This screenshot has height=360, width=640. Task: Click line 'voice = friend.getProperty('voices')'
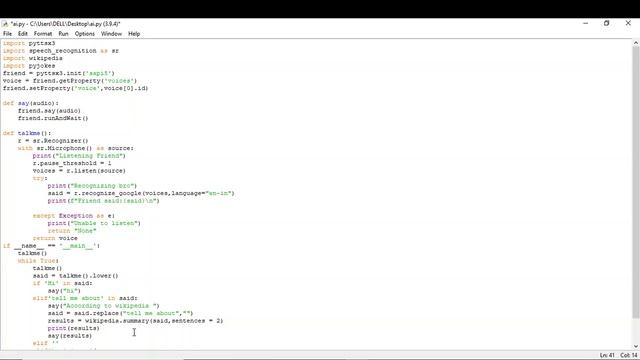click(x=70, y=81)
